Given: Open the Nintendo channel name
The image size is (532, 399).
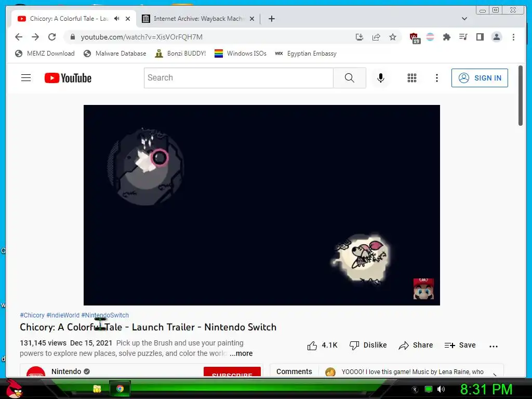Looking at the screenshot, I should tap(66, 371).
